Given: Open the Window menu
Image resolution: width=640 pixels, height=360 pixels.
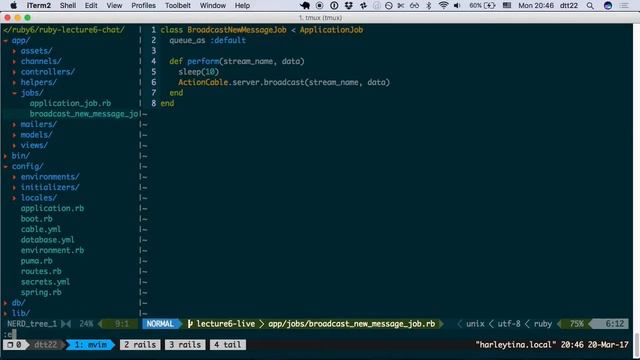Looking at the screenshot, I should (x=213, y=5).
